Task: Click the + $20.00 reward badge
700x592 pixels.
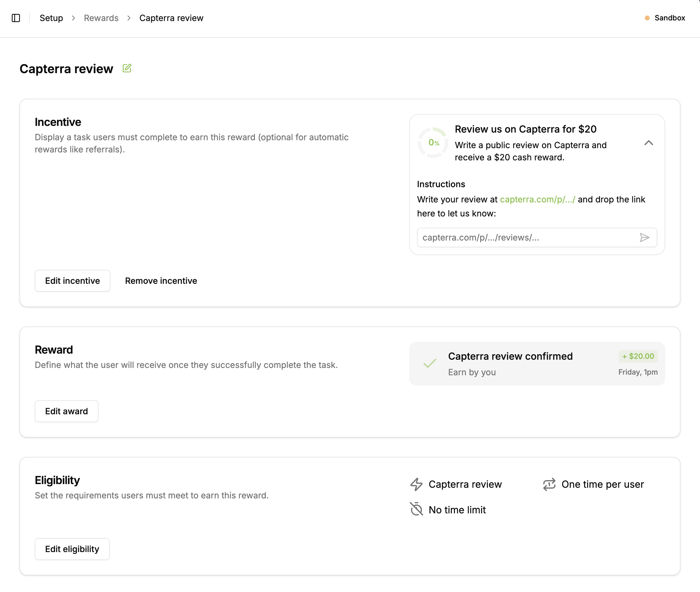Action: [638, 356]
